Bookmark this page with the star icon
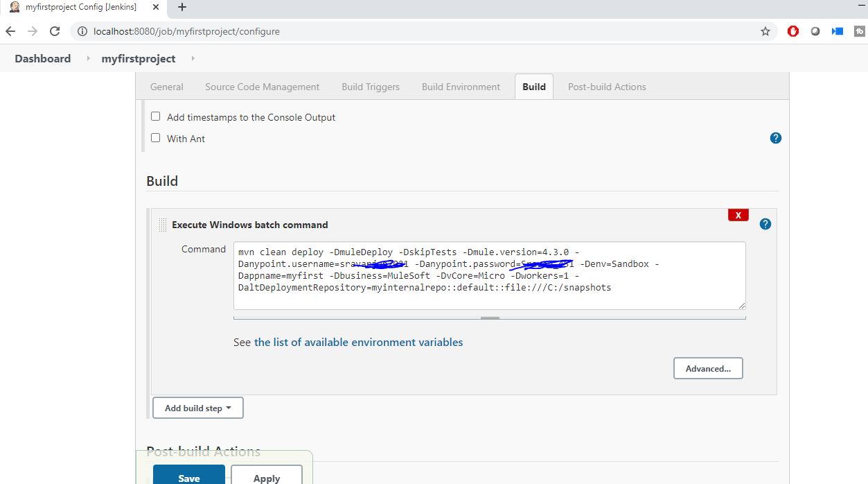868x484 pixels. pyautogui.click(x=765, y=31)
